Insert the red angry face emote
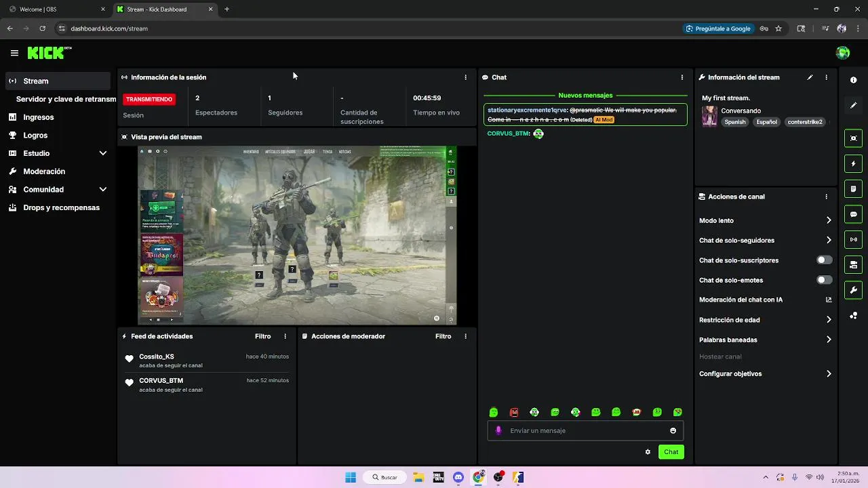The height and width of the screenshot is (488, 868). click(x=514, y=412)
